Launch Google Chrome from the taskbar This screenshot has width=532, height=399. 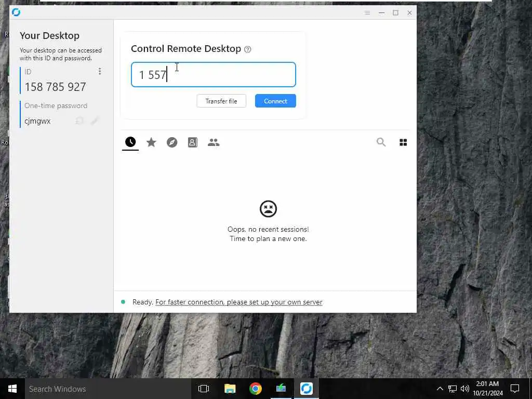pyautogui.click(x=256, y=389)
